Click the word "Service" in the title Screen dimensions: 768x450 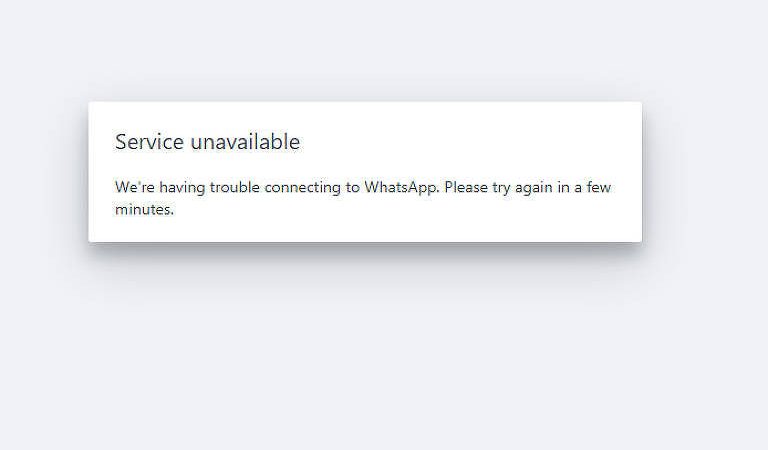pyautogui.click(x=149, y=142)
